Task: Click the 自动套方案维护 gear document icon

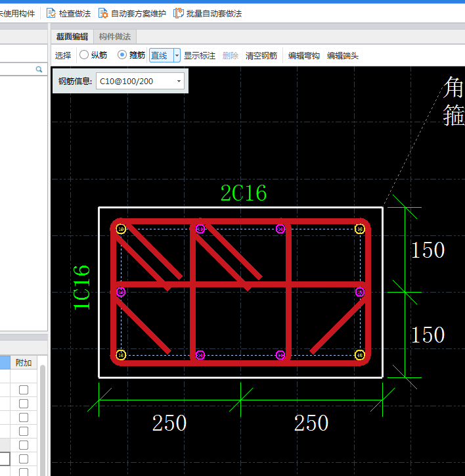Action: click(x=103, y=13)
